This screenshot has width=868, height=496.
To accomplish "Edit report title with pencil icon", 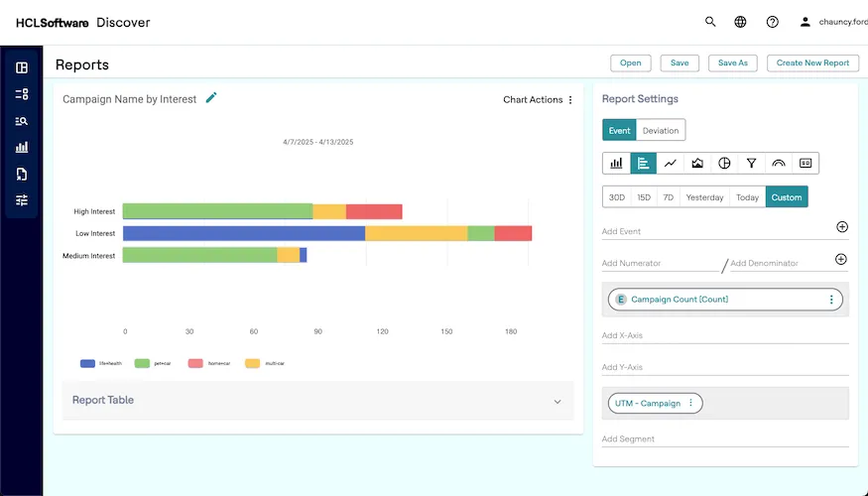I will (x=211, y=98).
